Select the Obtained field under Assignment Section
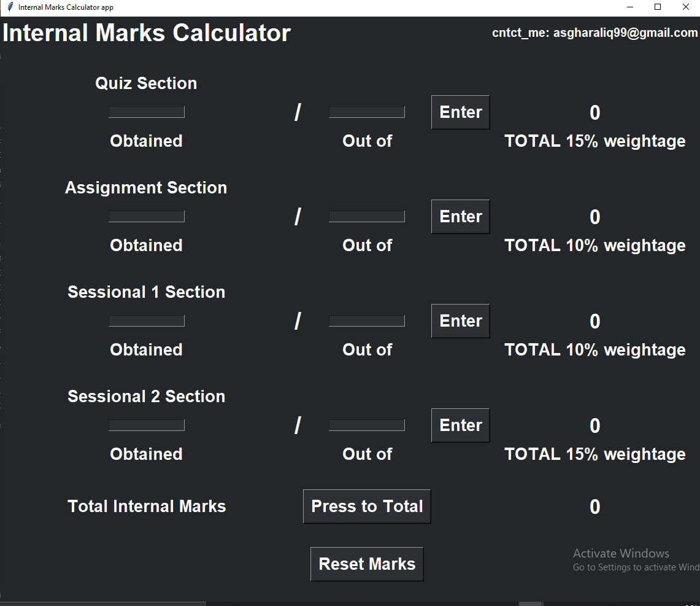 point(146,216)
